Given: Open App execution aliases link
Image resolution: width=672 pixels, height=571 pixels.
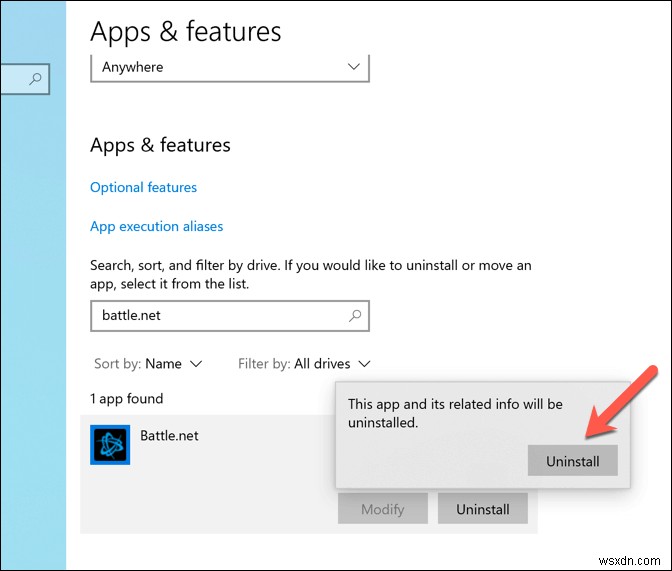Looking at the screenshot, I should tap(156, 226).
